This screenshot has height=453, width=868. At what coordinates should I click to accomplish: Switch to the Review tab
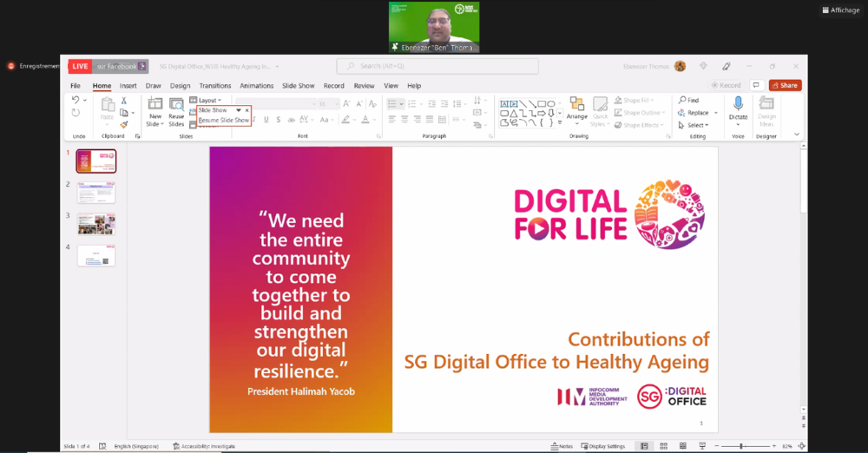364,86
